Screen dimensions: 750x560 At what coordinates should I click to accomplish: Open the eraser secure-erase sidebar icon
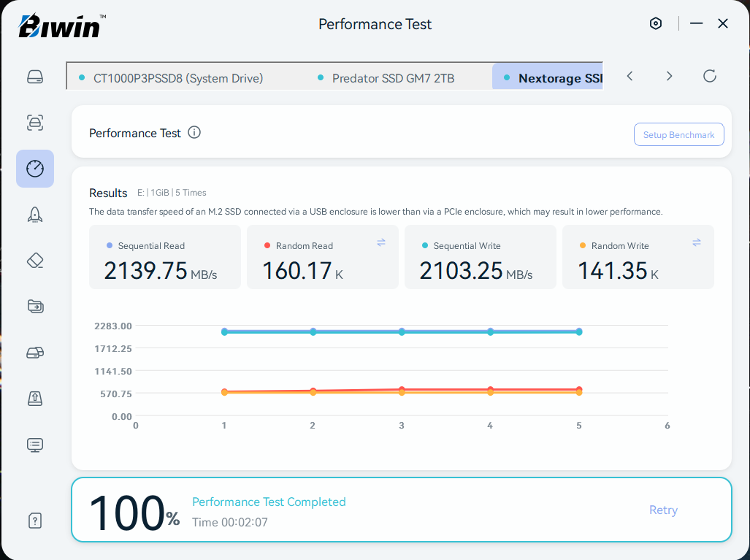pyautogui.click(x=35, y=261)
